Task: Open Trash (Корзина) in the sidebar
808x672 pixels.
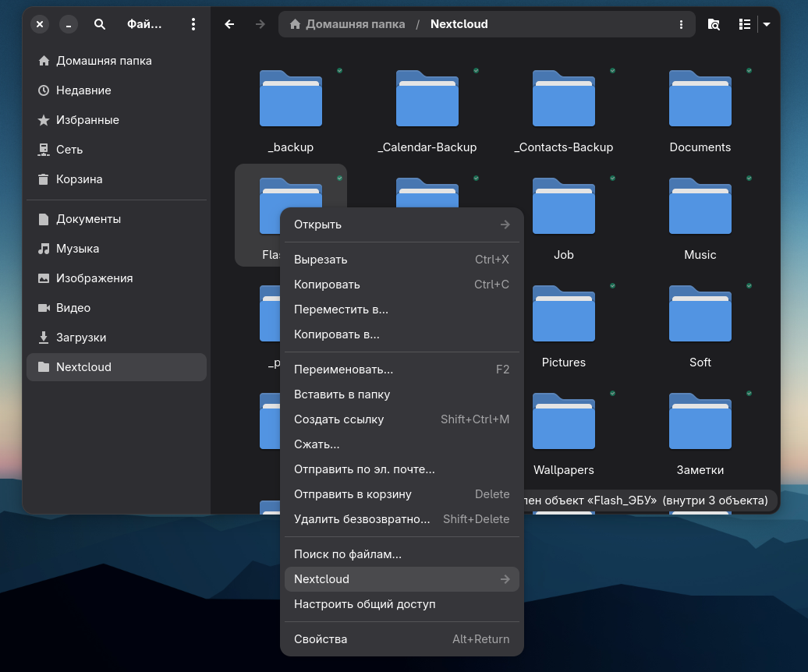Action: tap(79, 179)
